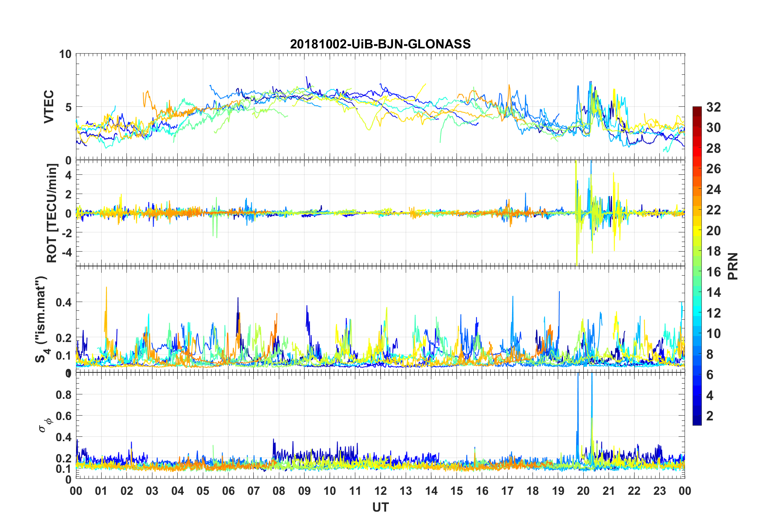Image resolution: width=761 pixels, height=532 pixels.
Task: Pick colorbar tick label "20"
Action: (714, 230)
